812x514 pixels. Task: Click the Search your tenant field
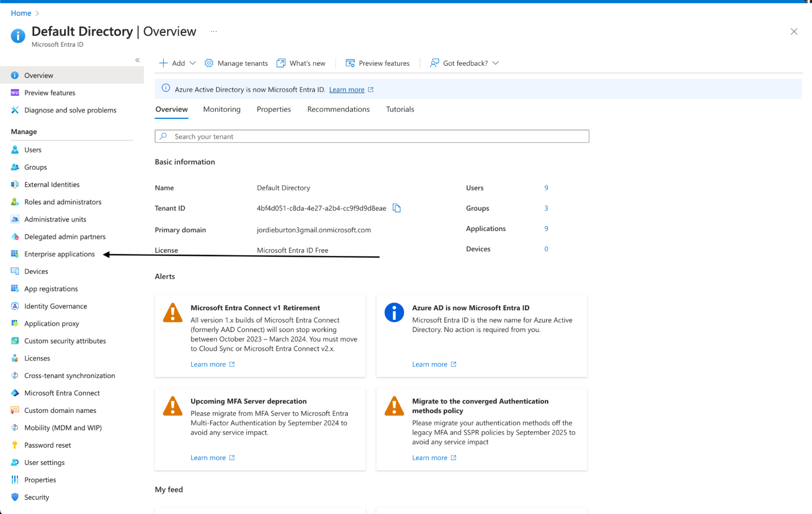(372, 136)
